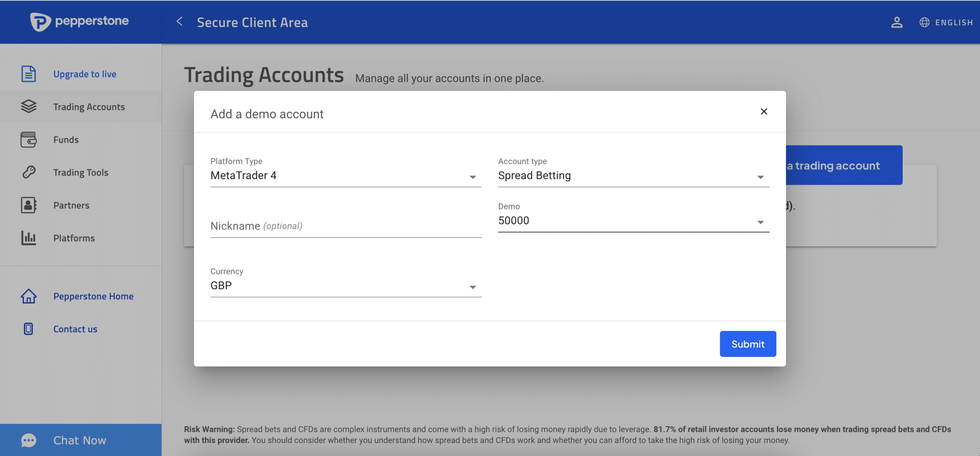980x456 pixels.
Task: Open Upgrade to live menu item
Action: point(85,74)
